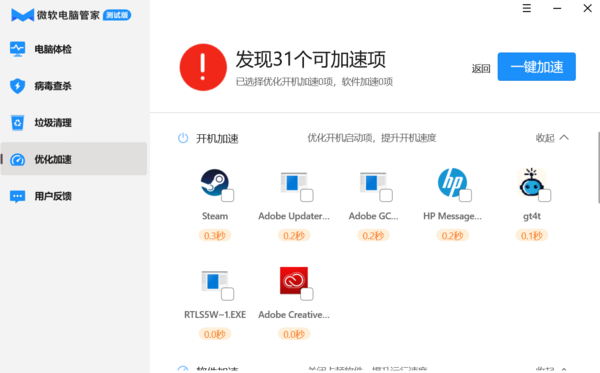600x373 pixels.
Task: Tick the RTLS5W~1.EXE checkbox
Action: [228, 294]
